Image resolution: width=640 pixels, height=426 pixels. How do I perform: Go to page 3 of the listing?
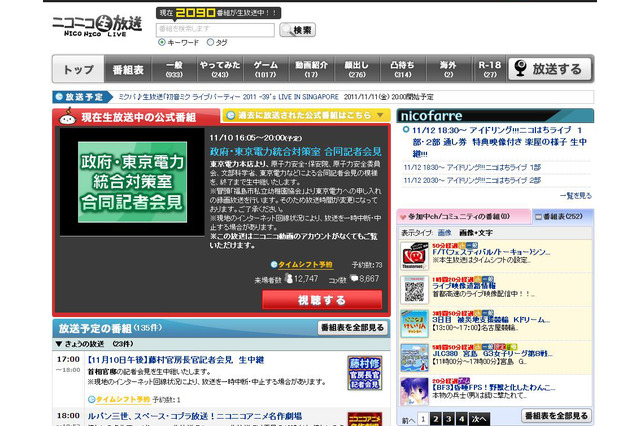pyautogui.click(x=449, y=419)
